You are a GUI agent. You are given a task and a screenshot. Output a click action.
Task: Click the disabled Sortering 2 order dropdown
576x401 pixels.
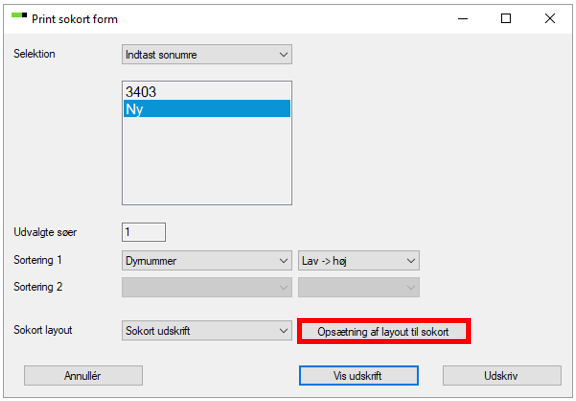[x=359, y=287]
